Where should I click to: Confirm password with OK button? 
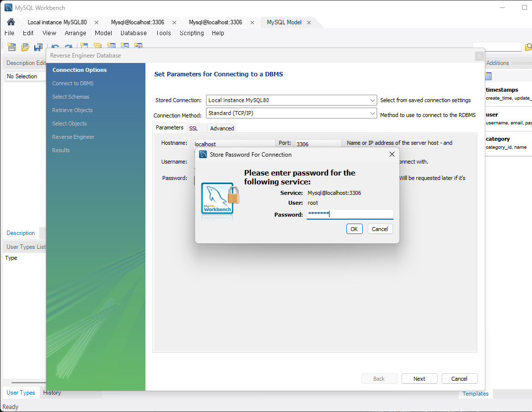coord(354,229)
